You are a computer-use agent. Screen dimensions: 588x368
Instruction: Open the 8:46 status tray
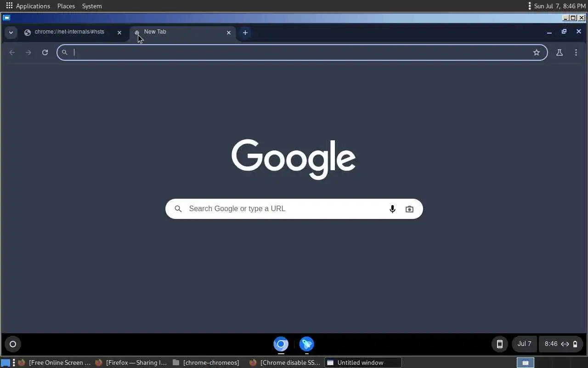click(561, 344)
